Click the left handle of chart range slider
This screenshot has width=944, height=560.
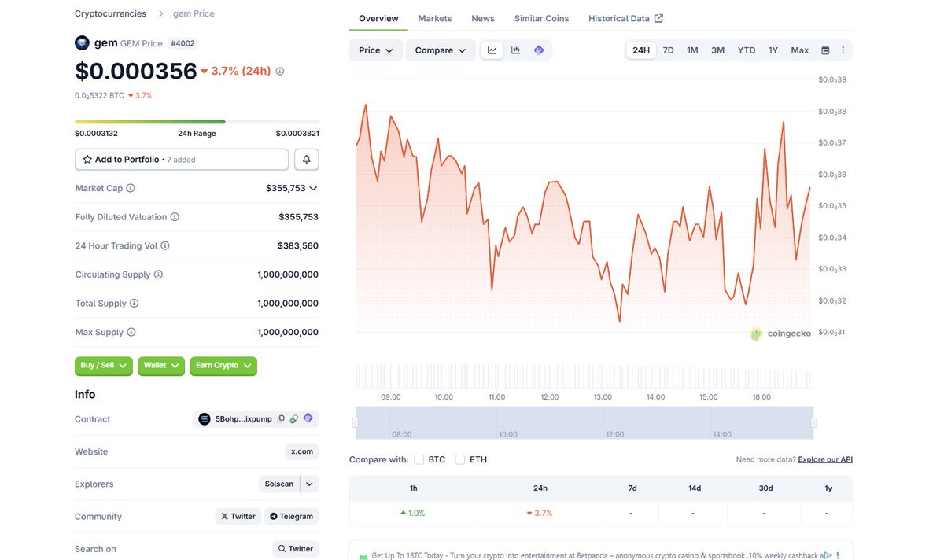355,422
